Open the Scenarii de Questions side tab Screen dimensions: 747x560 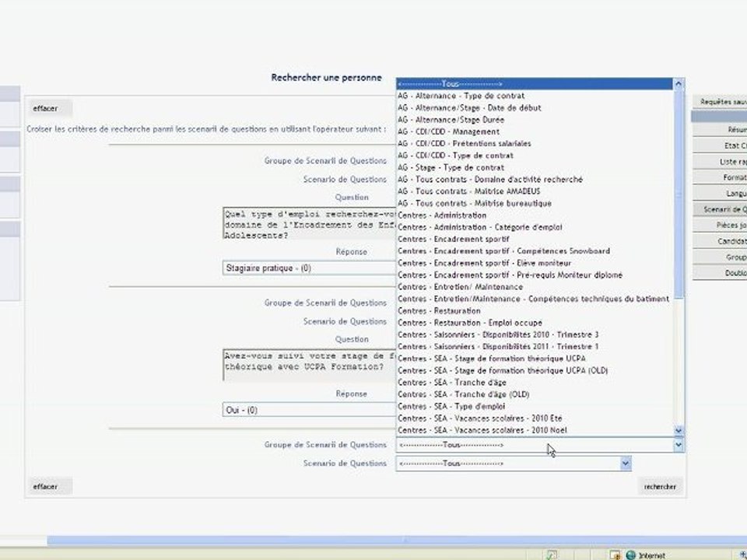(x=720, y=209)
